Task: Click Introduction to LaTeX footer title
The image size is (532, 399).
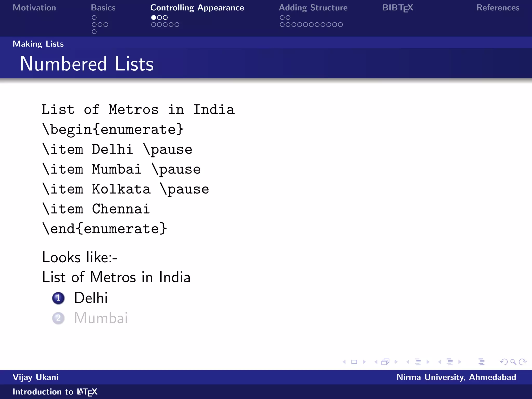Action: [x=55, y=392]
